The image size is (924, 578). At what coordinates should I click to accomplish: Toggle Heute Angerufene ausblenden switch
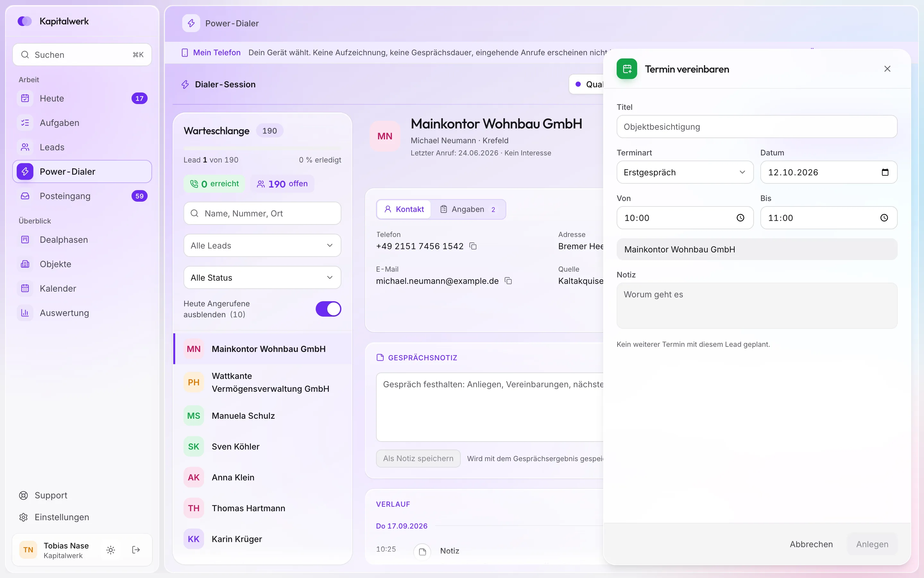328,309
